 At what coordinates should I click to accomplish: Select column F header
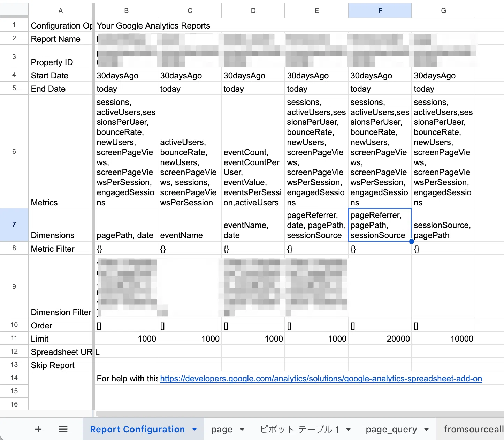point(380,11)
